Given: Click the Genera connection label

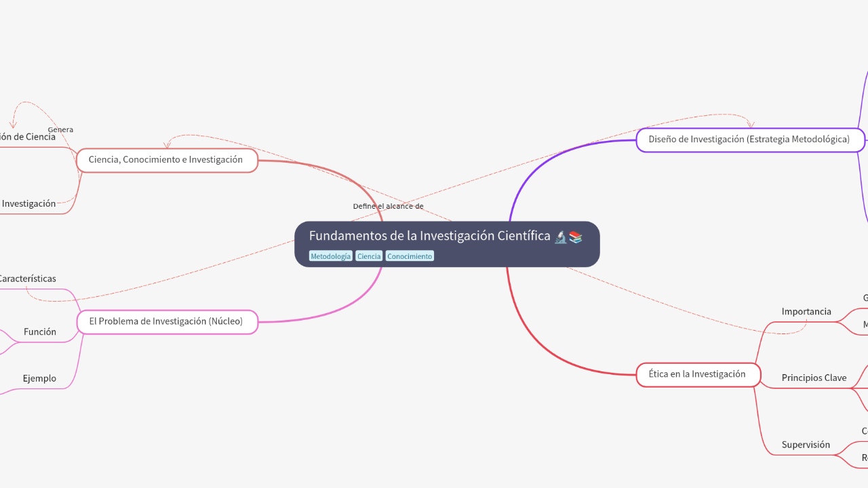Looking at the screenshot, I should coord(60,129).
